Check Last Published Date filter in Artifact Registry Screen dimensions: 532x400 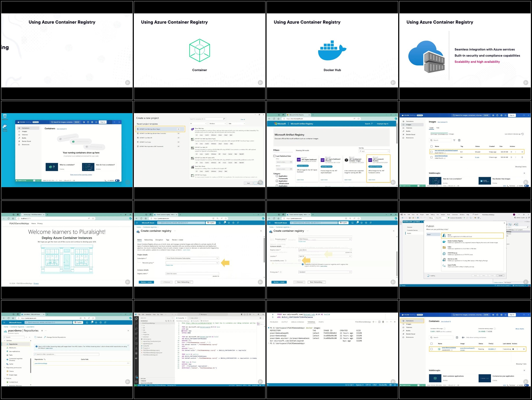pyautogui.click(x=274, y=156)
